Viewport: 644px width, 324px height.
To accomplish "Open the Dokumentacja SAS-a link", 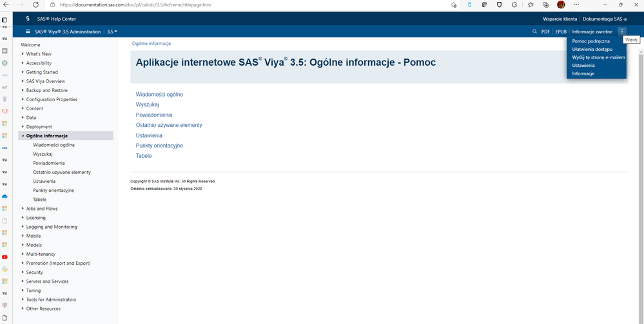I will click(x=605, y=19).
